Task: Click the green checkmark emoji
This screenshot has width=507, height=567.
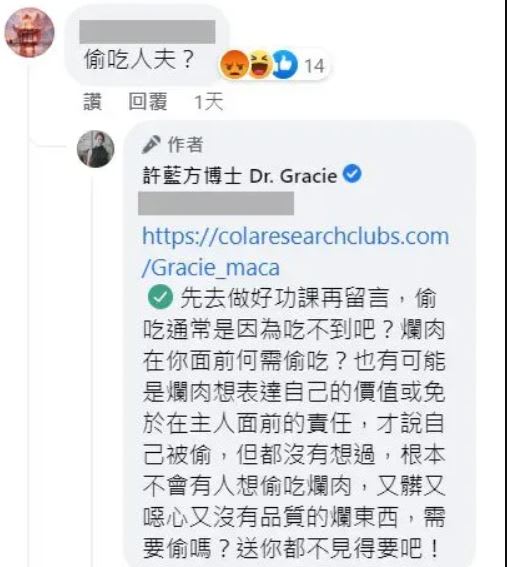Action: [x=160, y=297]
